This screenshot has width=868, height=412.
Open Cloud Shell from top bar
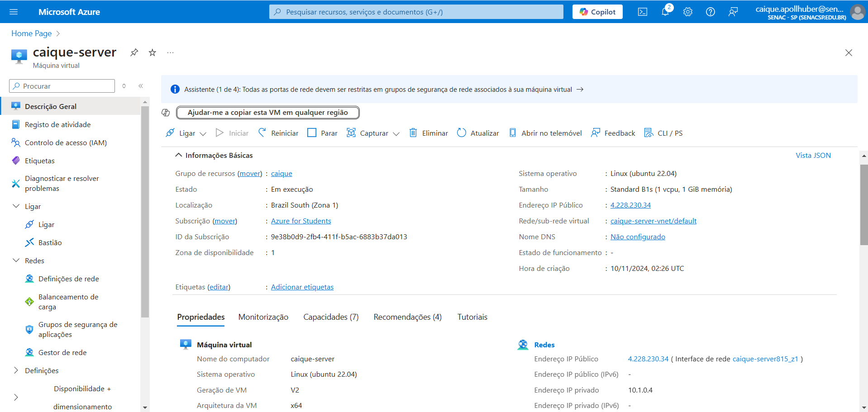643,12
